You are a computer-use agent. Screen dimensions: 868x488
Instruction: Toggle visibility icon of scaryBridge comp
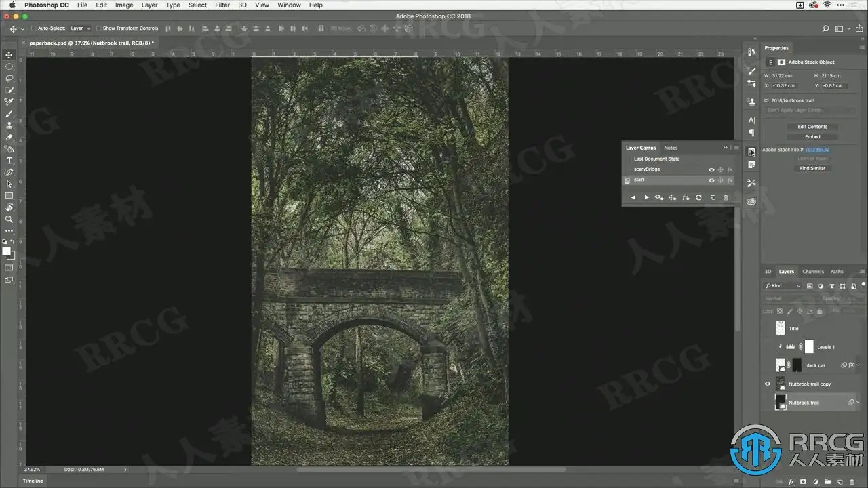coord(711,169)
